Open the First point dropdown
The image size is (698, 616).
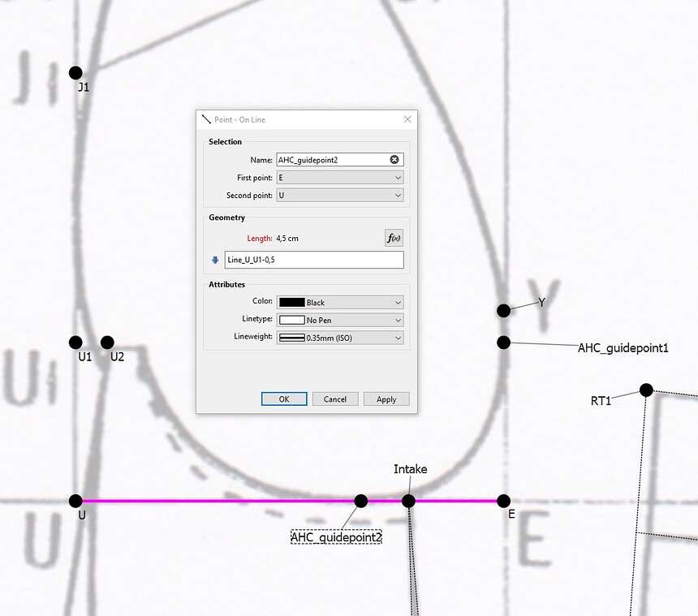339,178
